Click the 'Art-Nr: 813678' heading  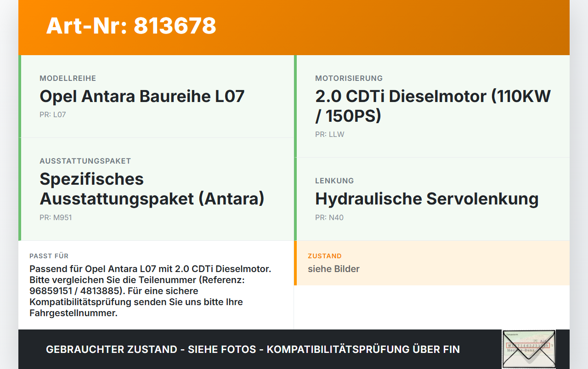tap(131, 26)
